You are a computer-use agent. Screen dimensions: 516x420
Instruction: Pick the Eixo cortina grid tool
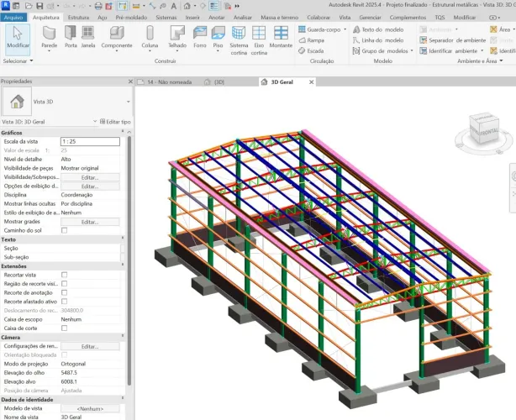tap(259, 40)
